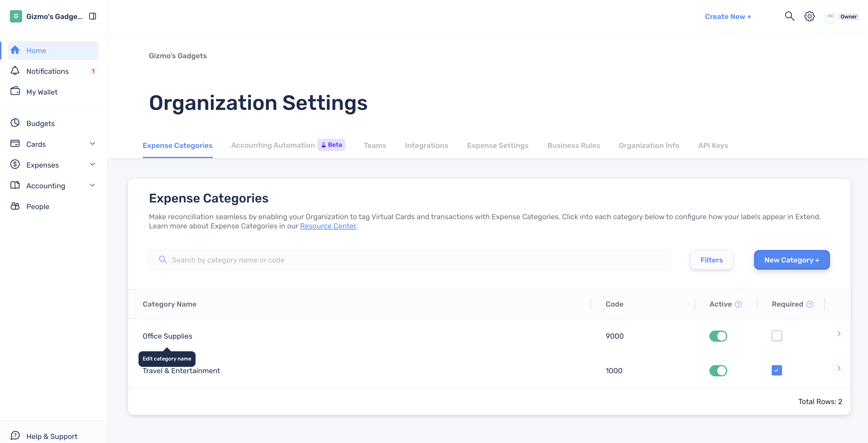The image size is (868, 443).
Task: Click the Travel & Entertainment category name
Action: tap(181, 371)
